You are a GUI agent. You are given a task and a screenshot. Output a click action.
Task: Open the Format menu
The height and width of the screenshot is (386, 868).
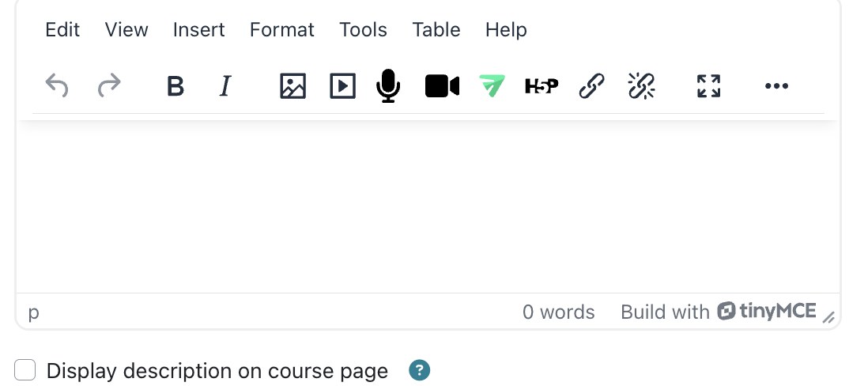click(281, 29)
